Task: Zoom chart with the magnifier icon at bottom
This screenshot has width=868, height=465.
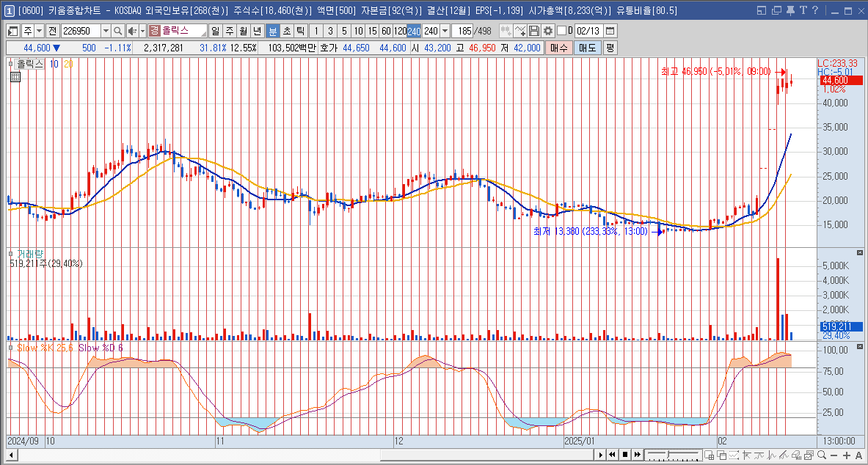Action: [x=823, y=455]
